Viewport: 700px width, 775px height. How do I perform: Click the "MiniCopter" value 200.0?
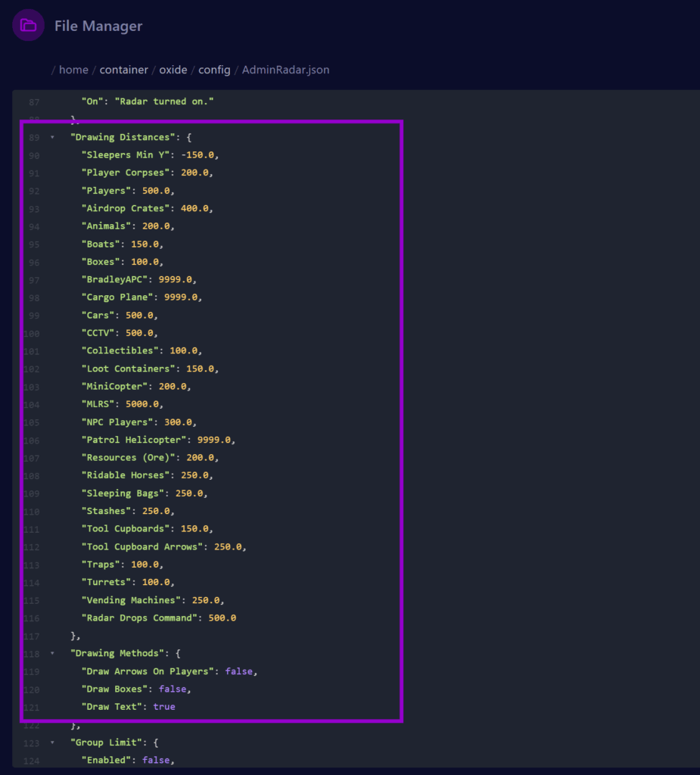click(x=173, y=386)
